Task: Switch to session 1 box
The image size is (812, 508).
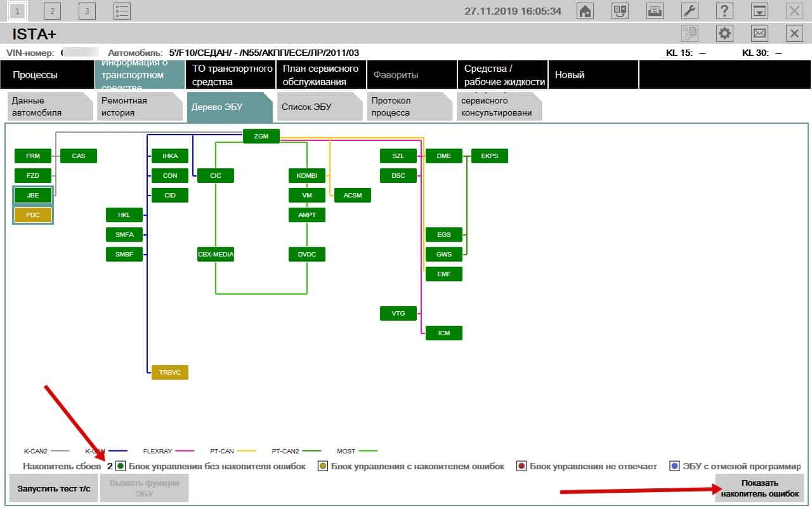Action: coord(18,11)
